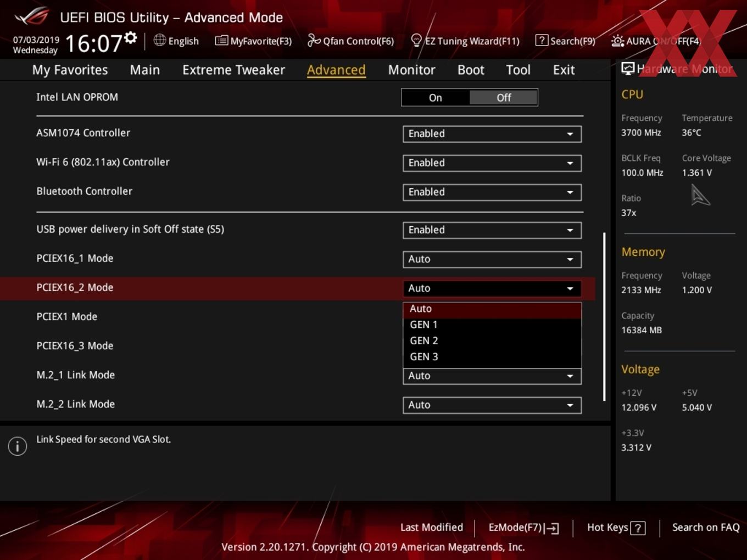
Task: Click the vertical settings scrollbar
Action: [x=604, y=316]
